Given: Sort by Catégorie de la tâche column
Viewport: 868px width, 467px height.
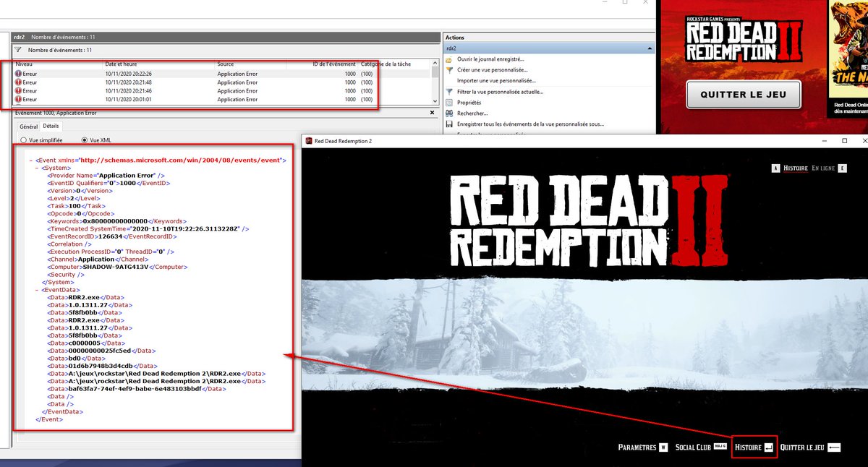Looking at the screenshot, I should (395, 64).
